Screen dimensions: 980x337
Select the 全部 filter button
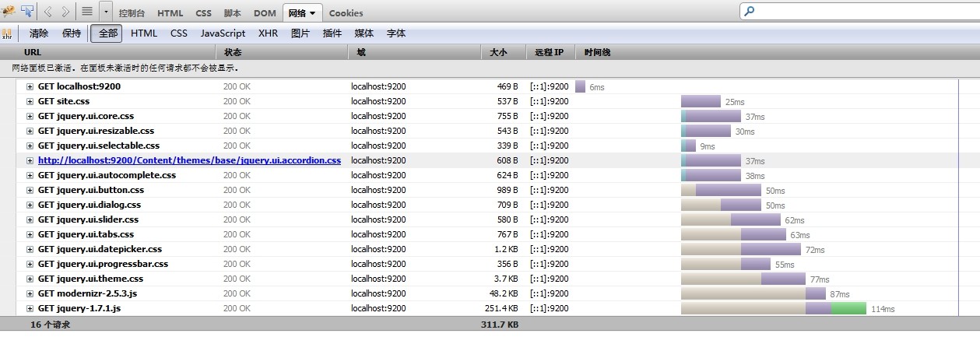point(108,33)
